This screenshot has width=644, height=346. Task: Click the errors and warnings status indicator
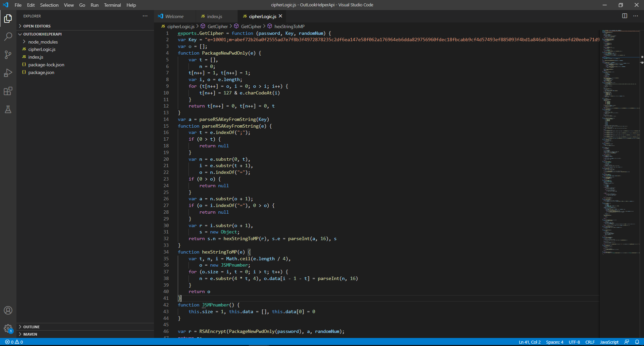click(x=14, y=342)
